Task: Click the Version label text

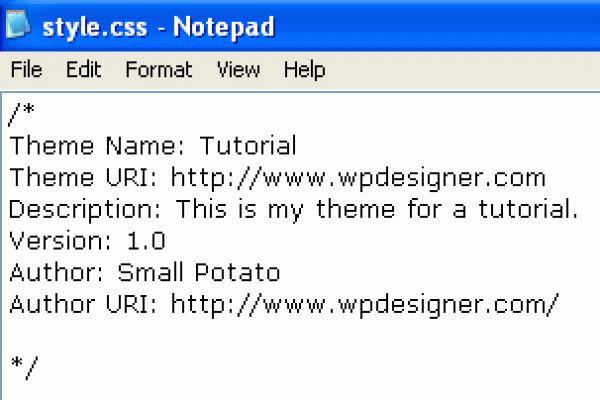Action: 62,241
